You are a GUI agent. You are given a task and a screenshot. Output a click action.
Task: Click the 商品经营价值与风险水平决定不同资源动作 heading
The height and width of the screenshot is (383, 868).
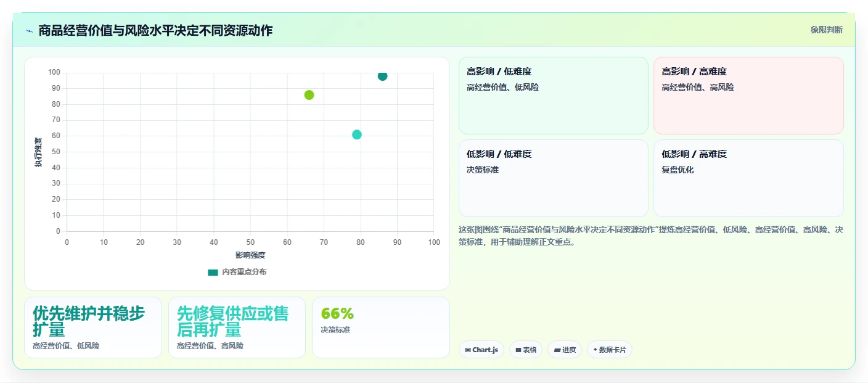(155, 30)
